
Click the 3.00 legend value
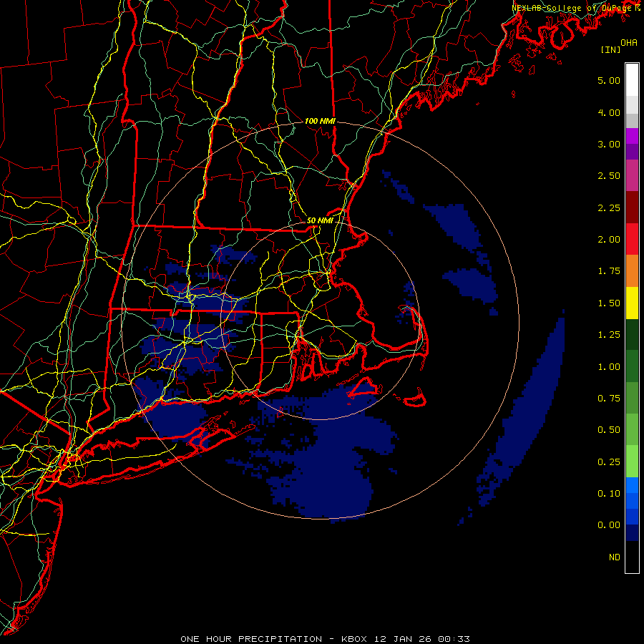coord(609,144)
